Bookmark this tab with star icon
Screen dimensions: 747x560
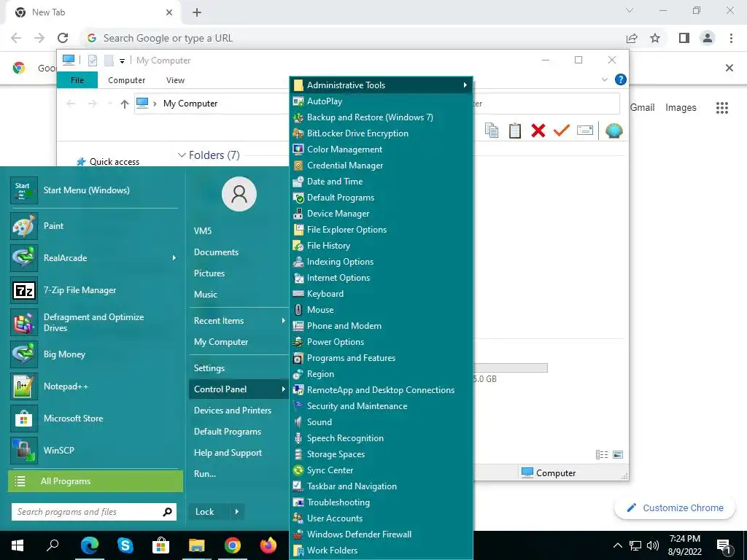pyautogui.click(x=655, y=38)
